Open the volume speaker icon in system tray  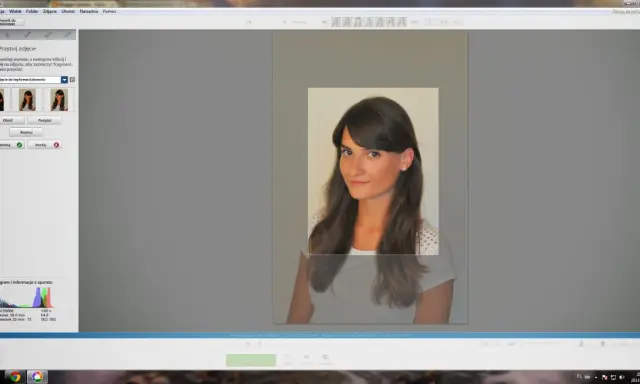coord(622,377)
